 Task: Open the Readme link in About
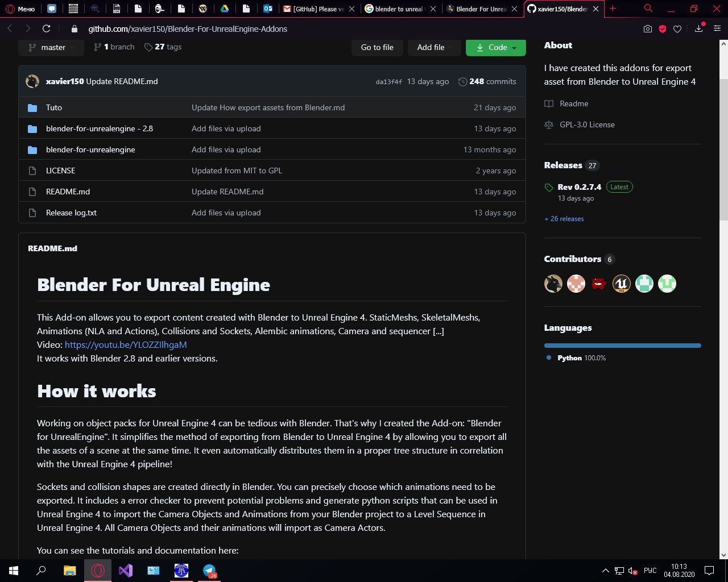[566, 103]
